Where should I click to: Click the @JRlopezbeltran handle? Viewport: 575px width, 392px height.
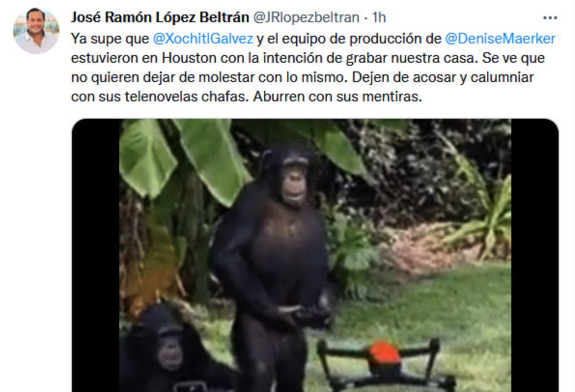coord(306,17)
